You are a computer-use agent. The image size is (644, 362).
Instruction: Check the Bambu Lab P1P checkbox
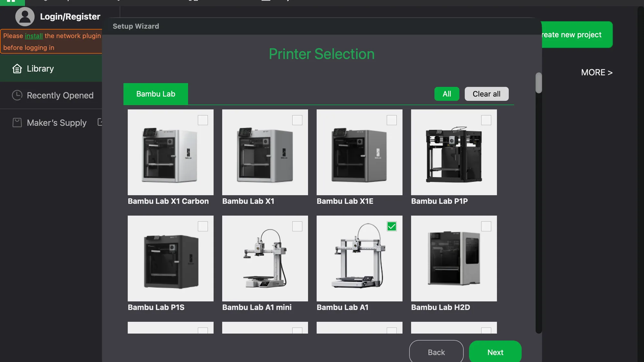pos(486,120)
